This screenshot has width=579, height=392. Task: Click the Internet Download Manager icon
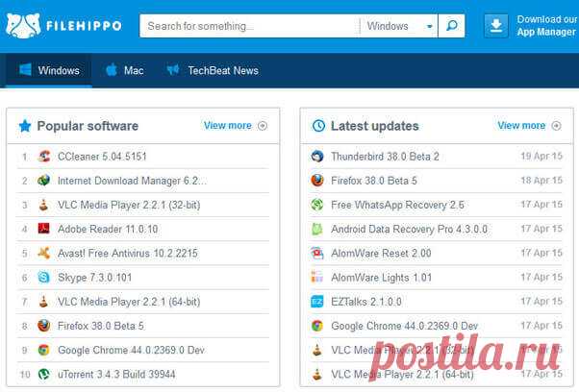44,181
